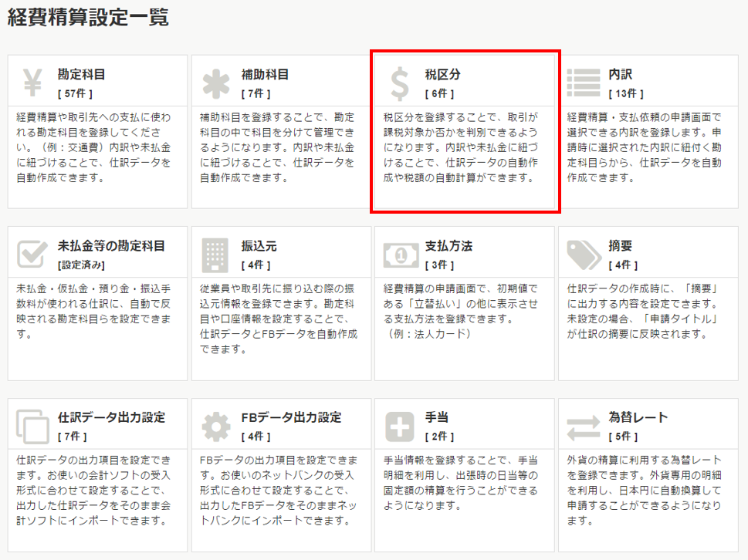The height and width of the screenshot is (560, 748).
Task: Click the copy icon for 仕訳データ出力設定
Action: click(33, 425)
